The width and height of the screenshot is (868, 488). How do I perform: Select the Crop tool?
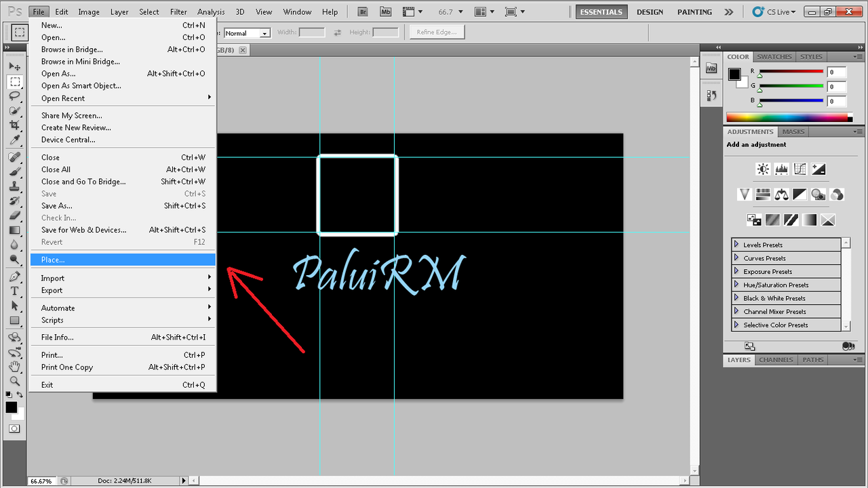point(14,125)
